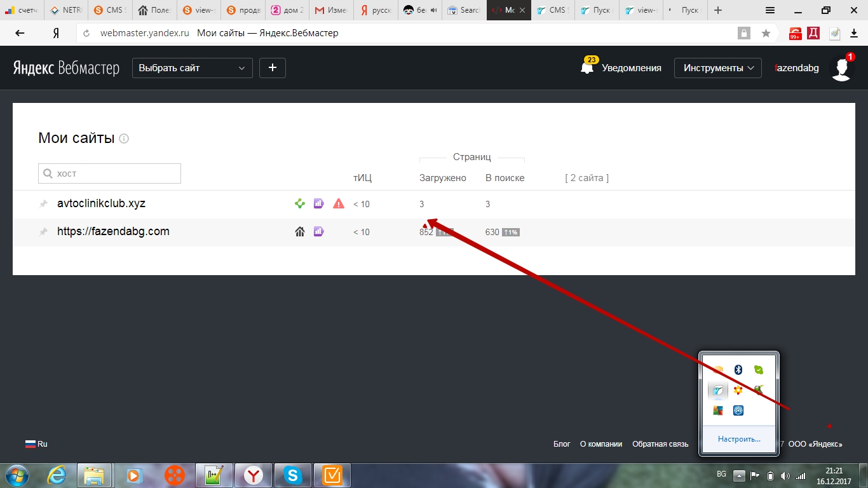Open the Ru language selector

(x=36, y=444)
